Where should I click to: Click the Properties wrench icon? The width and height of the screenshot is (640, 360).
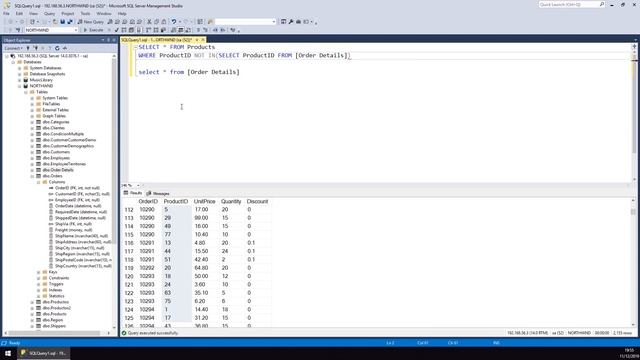pyautogui.click(x=291, y=22)
